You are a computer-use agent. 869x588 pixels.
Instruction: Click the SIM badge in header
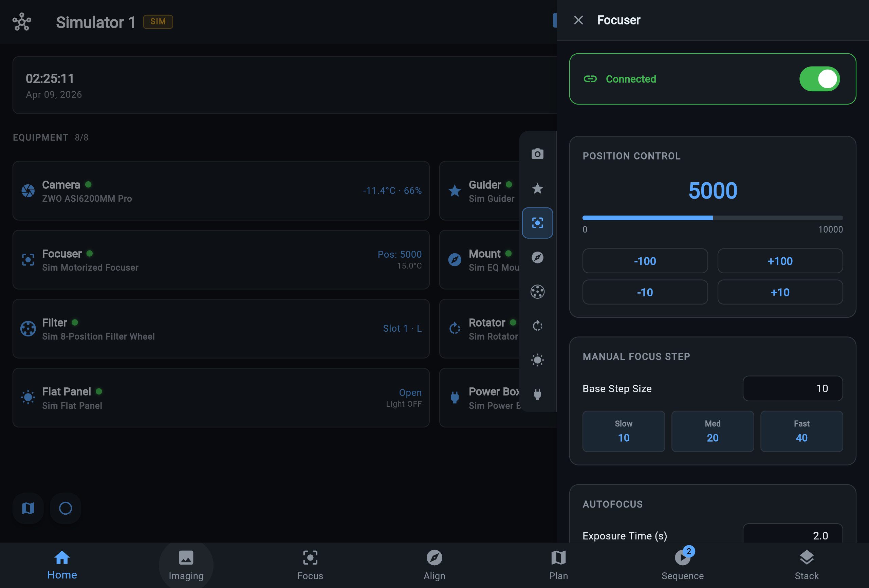[158, 22]
